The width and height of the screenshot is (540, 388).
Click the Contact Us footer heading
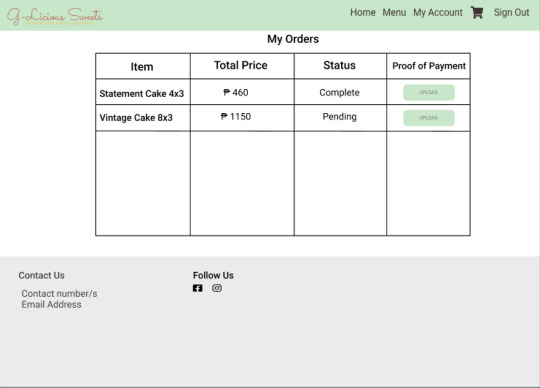[41, 275]
